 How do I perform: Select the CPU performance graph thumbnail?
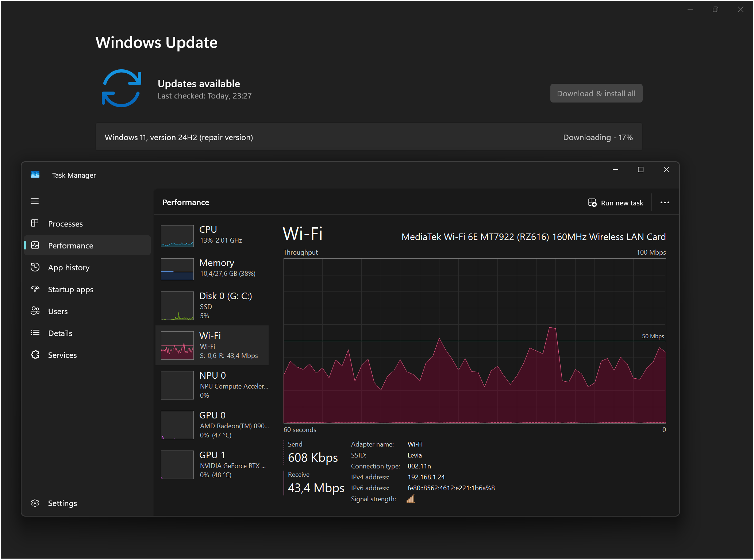pyautogui.click(x=177, y=236)
